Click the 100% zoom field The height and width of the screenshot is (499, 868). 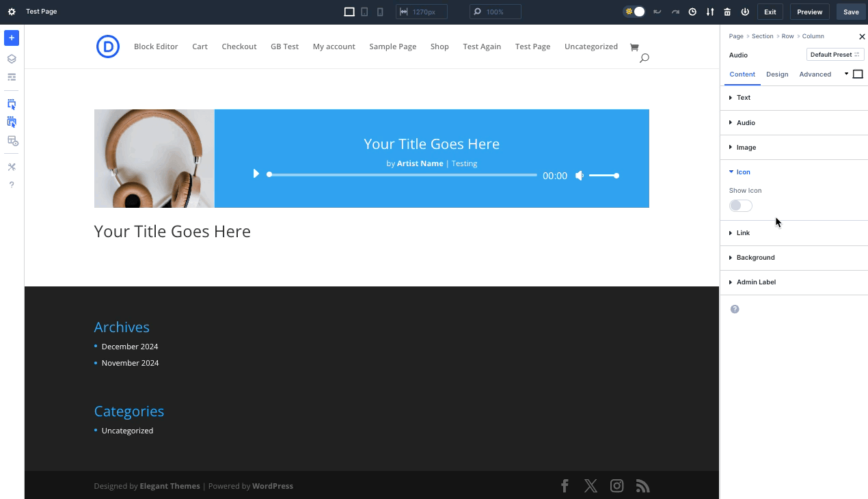pyautogui.click(x=496, y=12)
